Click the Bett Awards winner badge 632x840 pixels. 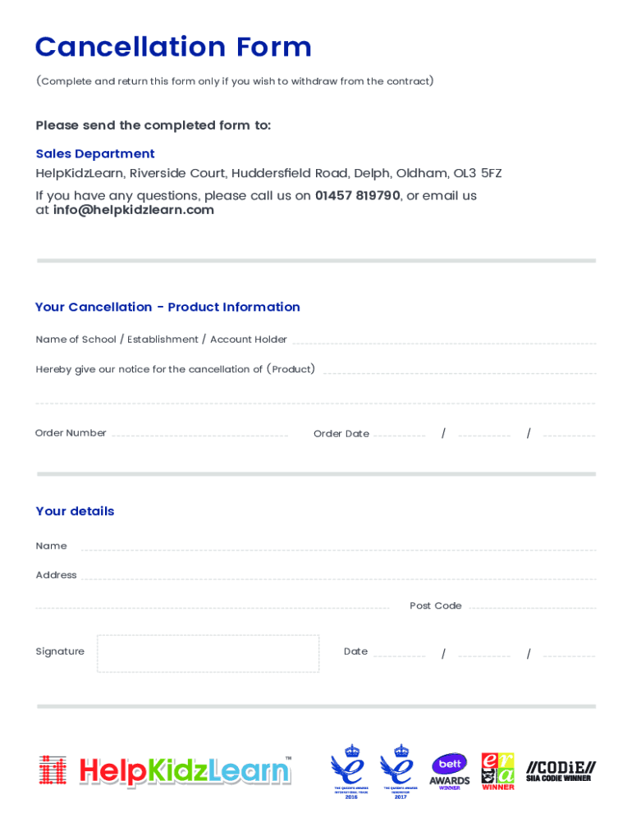click(x=450, y=771)
